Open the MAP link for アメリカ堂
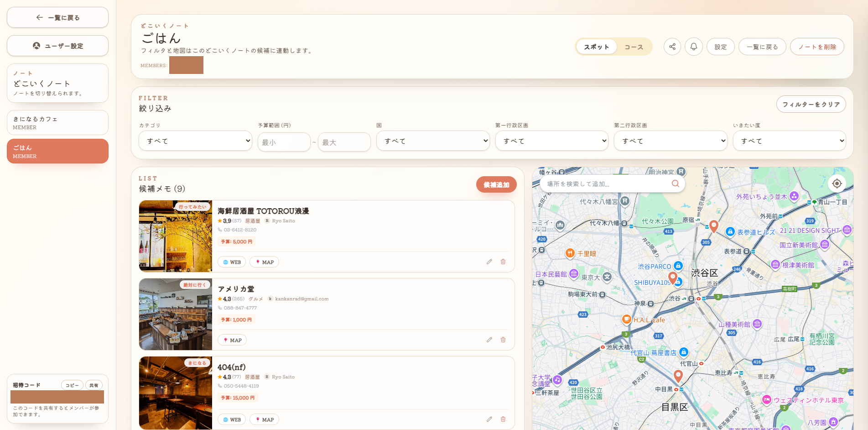The image size is (868, 430). click(x=232, y=340)
